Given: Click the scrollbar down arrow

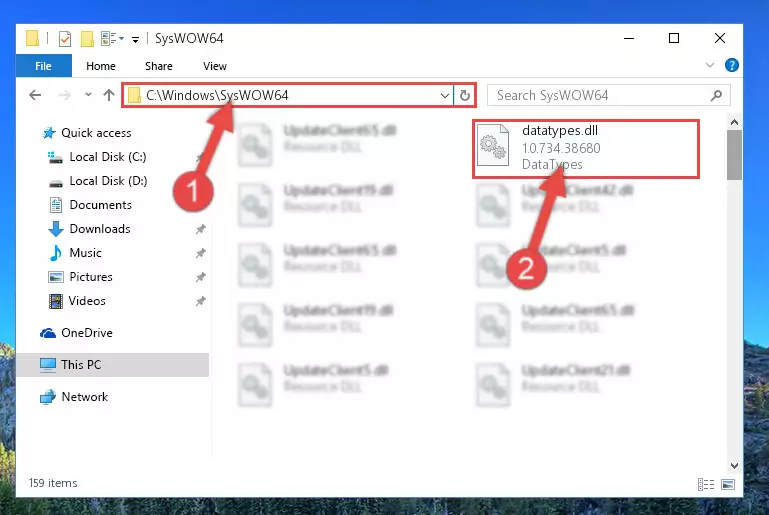Looking at the screenshot, I should 734,465.
